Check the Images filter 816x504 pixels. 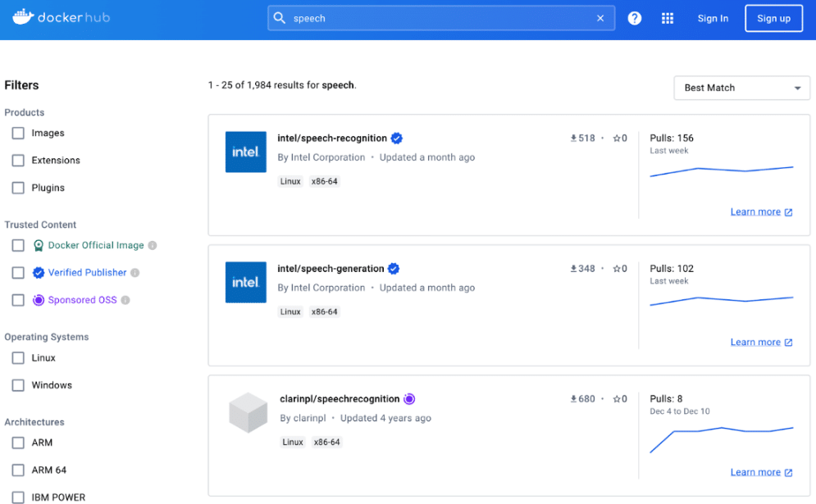[18, 133]
